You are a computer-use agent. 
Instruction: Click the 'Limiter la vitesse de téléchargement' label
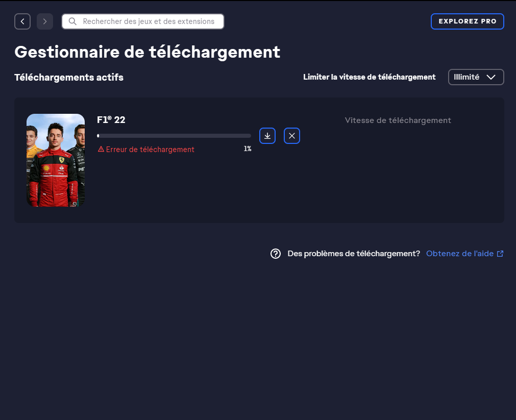pyautogui.click(x=369, y=77)
